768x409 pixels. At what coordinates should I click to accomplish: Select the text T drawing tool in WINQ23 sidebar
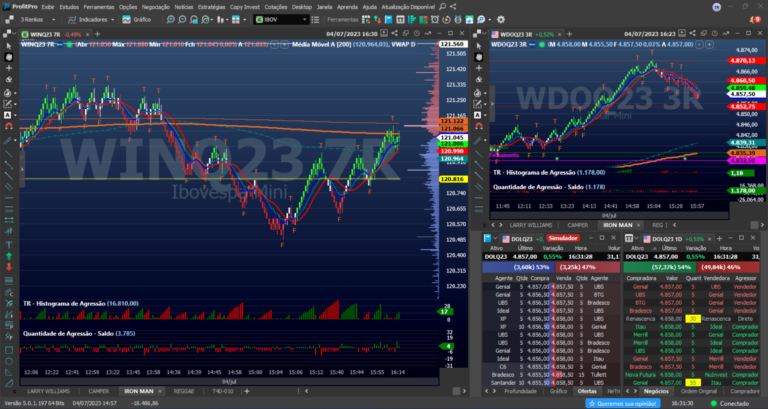point(9,244)
